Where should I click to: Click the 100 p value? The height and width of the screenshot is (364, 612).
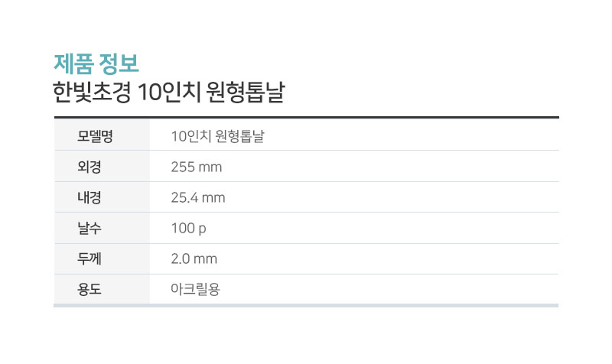pyautogui.click(x=188, y=228)
